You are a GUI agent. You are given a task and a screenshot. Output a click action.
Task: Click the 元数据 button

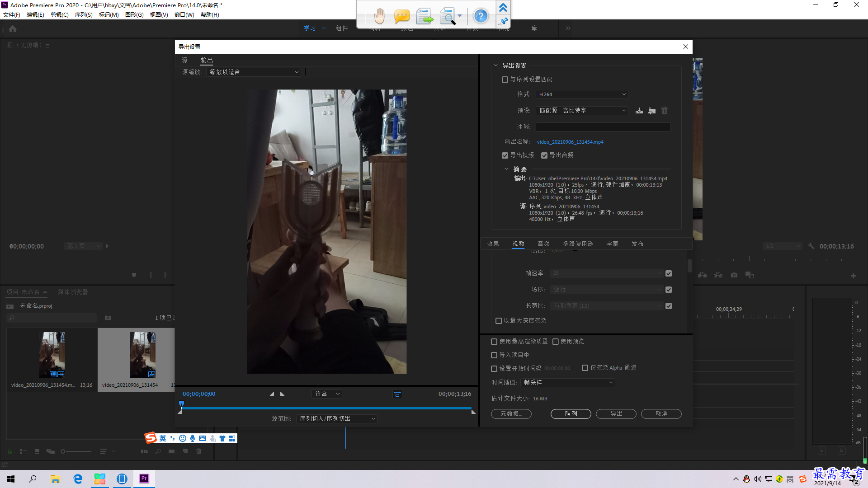click(511, 414)
